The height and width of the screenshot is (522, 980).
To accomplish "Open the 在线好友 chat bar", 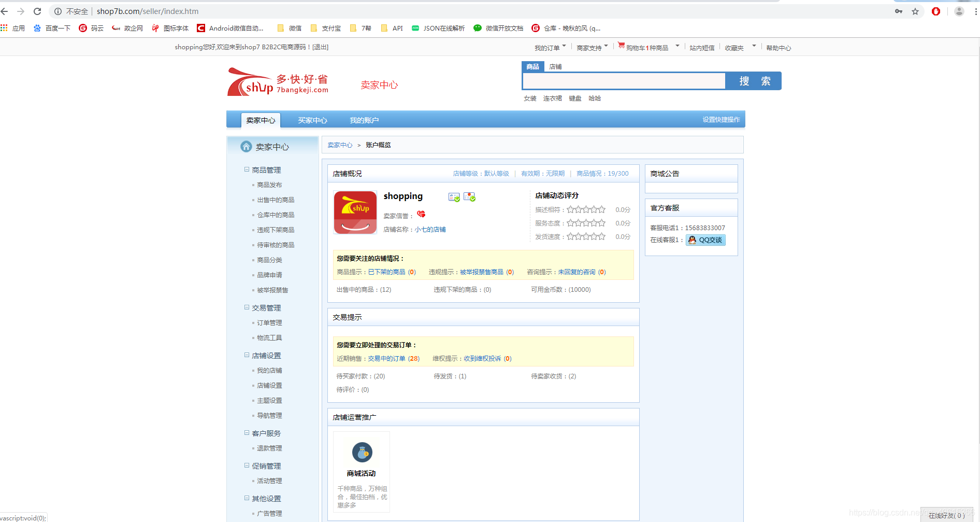I will [947, 515].
